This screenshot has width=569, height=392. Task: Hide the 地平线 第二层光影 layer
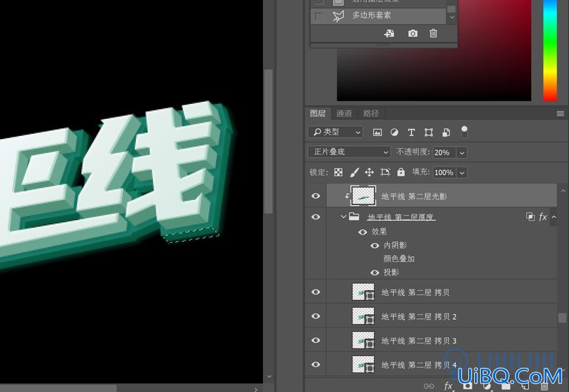(316, 196)
